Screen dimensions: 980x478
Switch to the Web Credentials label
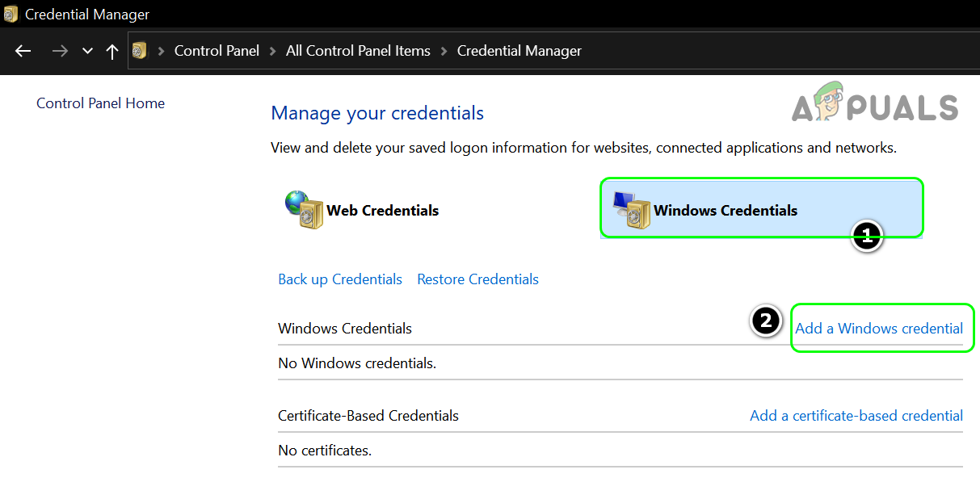[x=383, y=211]
